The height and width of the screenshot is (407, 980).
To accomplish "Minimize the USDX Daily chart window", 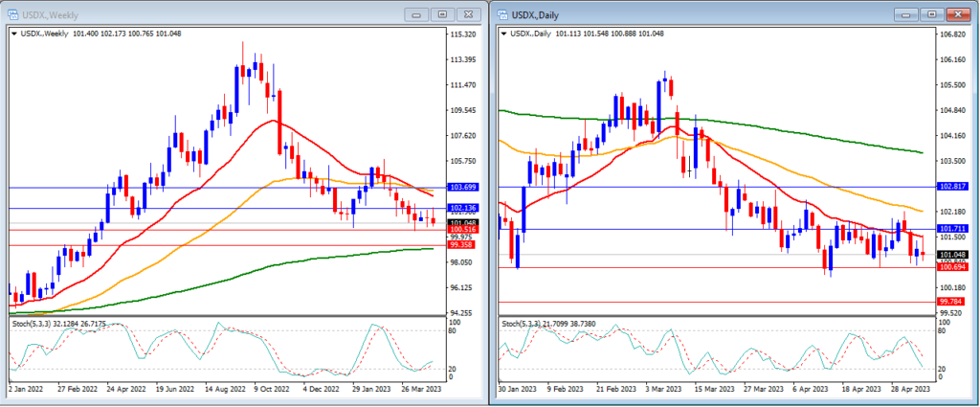I will 905,14.
